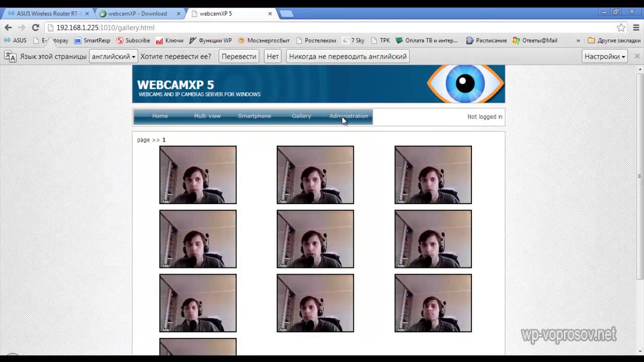Click the Перевести button

click(x=239, y=56)
